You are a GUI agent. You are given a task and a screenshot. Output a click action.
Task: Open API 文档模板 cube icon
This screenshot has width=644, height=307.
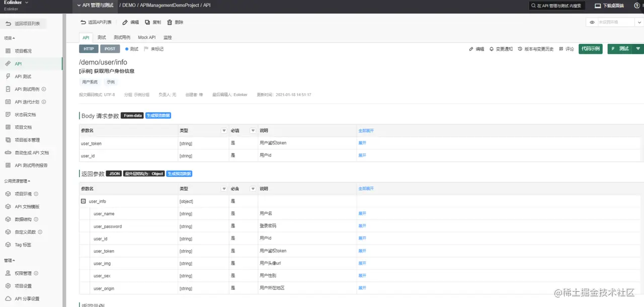[x=8, y=206]
